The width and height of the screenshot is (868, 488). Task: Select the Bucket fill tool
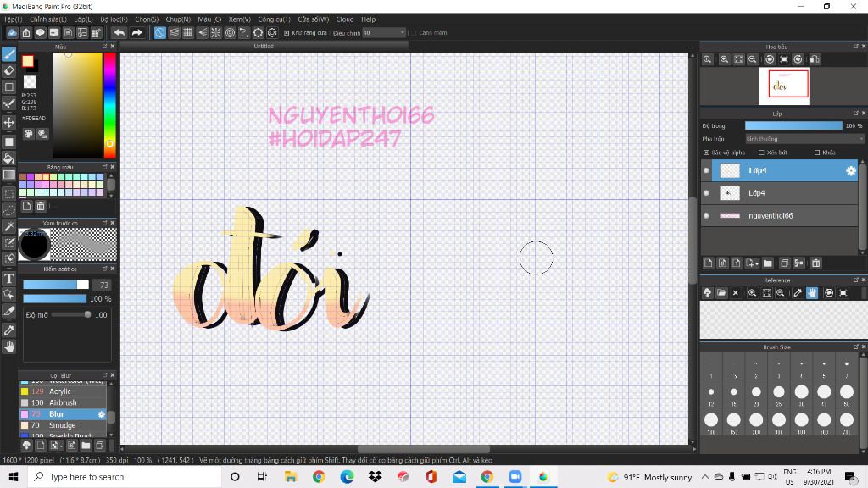point(8,158)
